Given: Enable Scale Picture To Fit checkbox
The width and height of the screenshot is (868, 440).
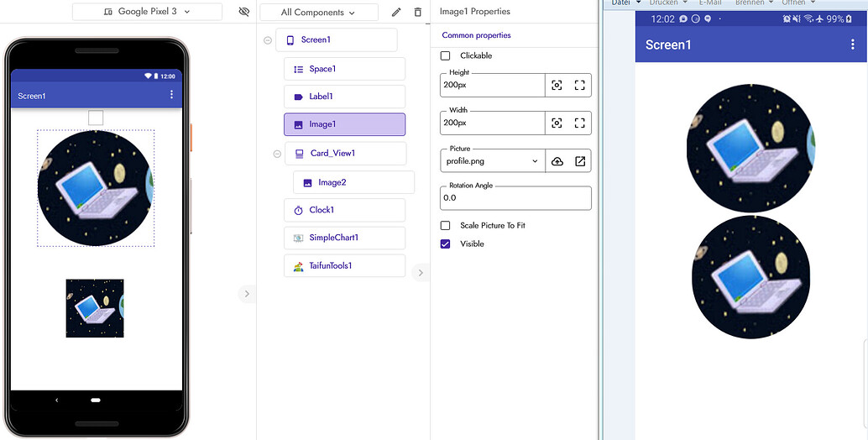Looking at the screenshot, I should pyautogui.click(x=446, y=226).
